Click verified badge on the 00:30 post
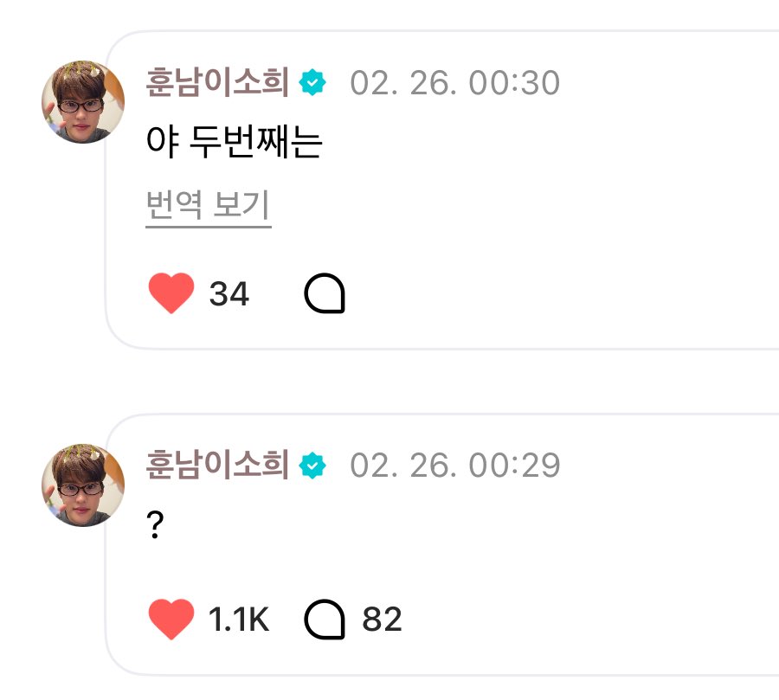The height and width of the screenshot is (700, 779). 312,83
